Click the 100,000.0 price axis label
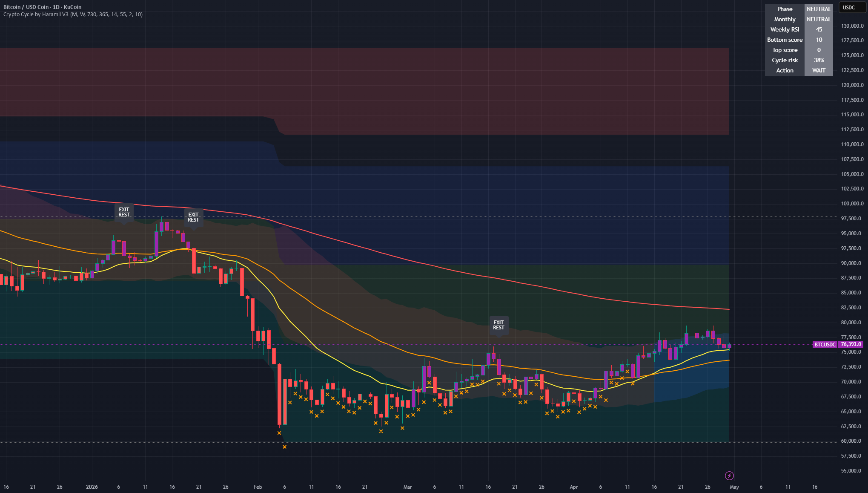 tap(852, 204)
